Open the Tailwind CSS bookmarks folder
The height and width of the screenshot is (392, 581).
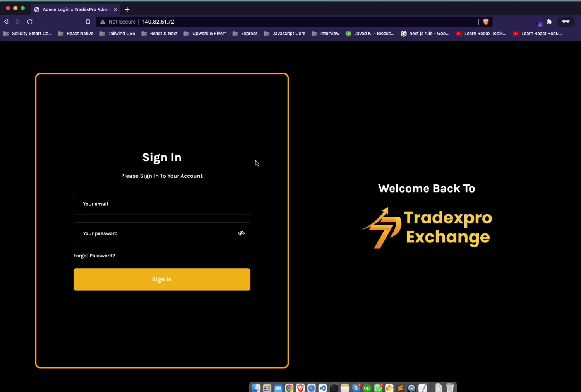pos(118,34)
